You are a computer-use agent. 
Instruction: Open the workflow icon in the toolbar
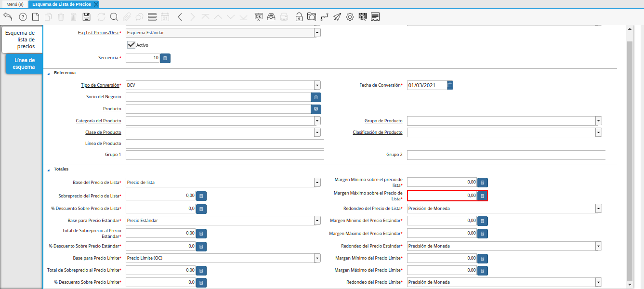click(x=324, y=17)
